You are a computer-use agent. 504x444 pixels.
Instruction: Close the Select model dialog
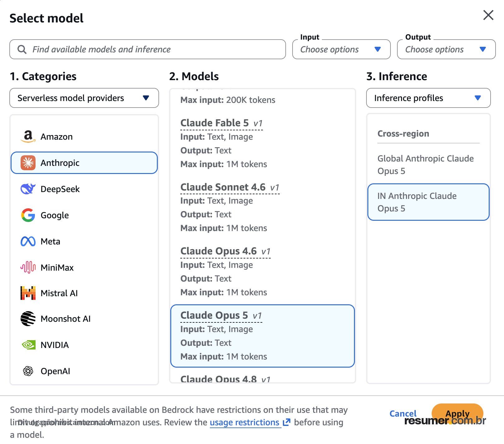coord(488,15)
